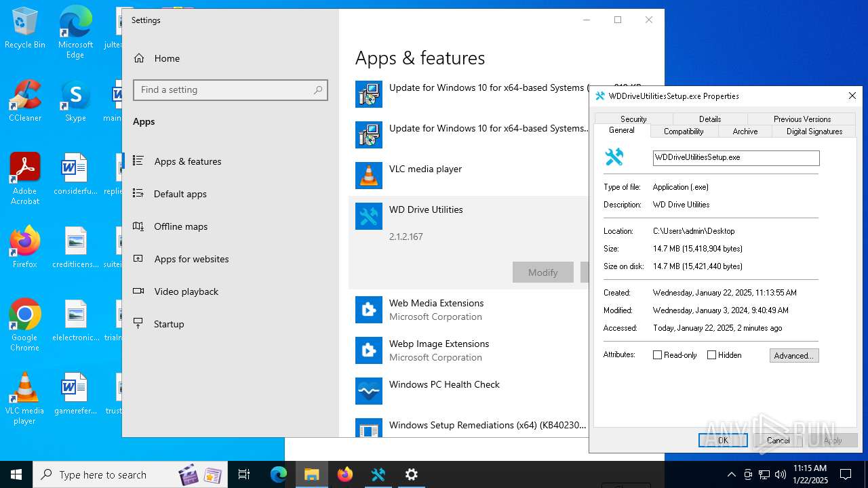Open creditlicens... image file on desktop
868x488 pixels.
pyautogui.click(x=75, y=247)
